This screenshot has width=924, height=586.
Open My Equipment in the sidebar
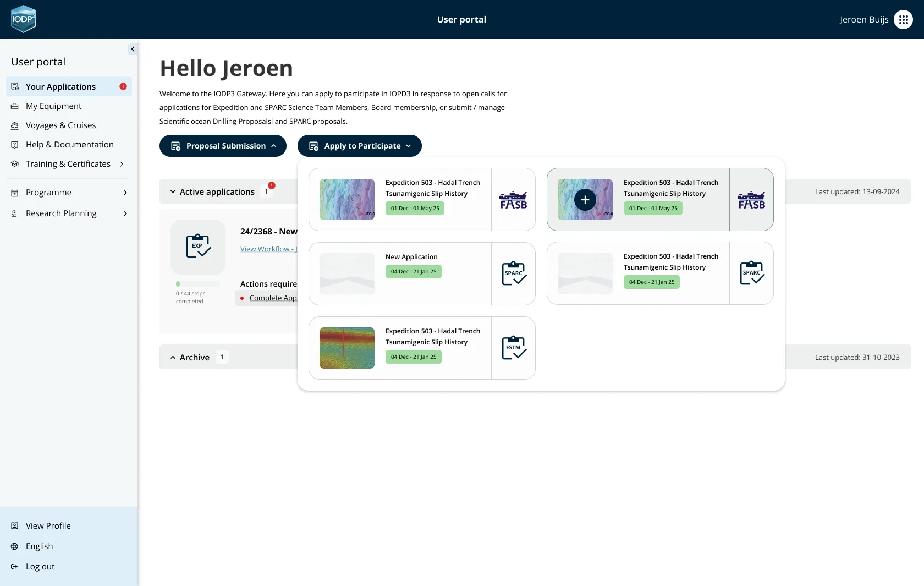53,106
